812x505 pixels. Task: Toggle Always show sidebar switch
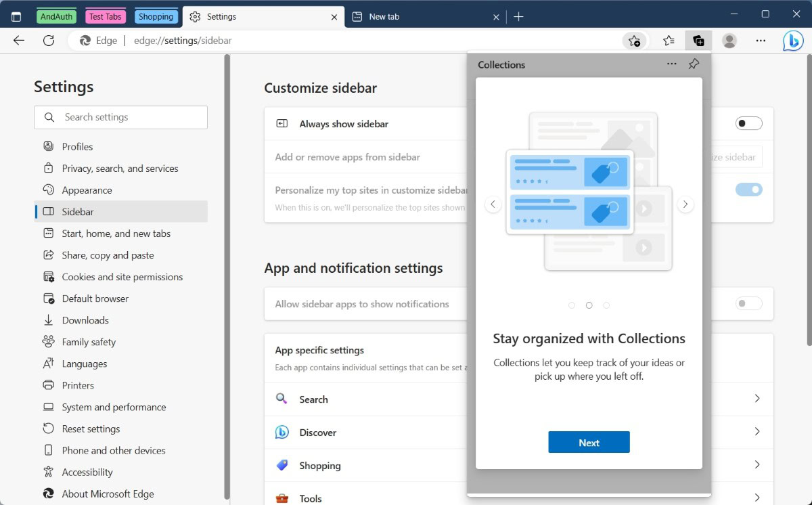(748, 123)
